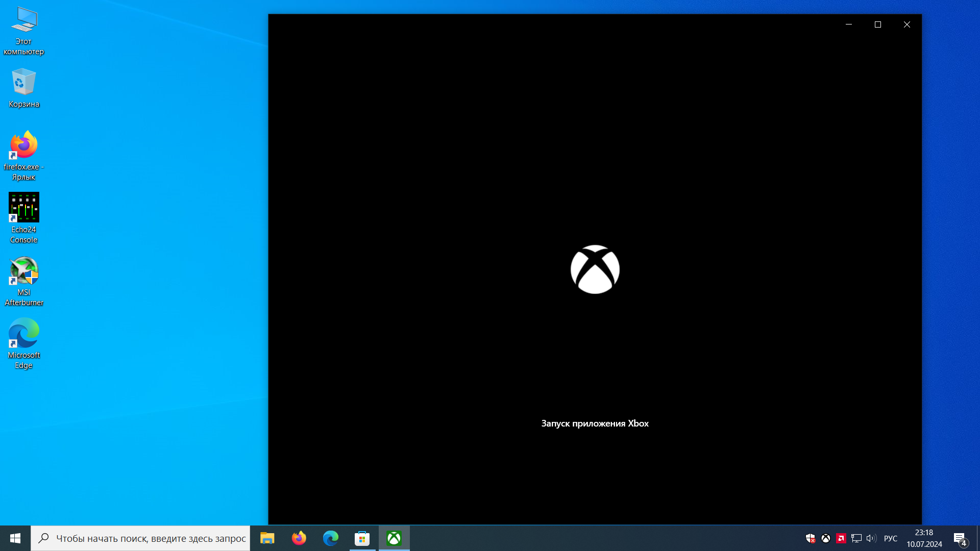Launch Microsoft Edge from the taskbar

point(330,538)
